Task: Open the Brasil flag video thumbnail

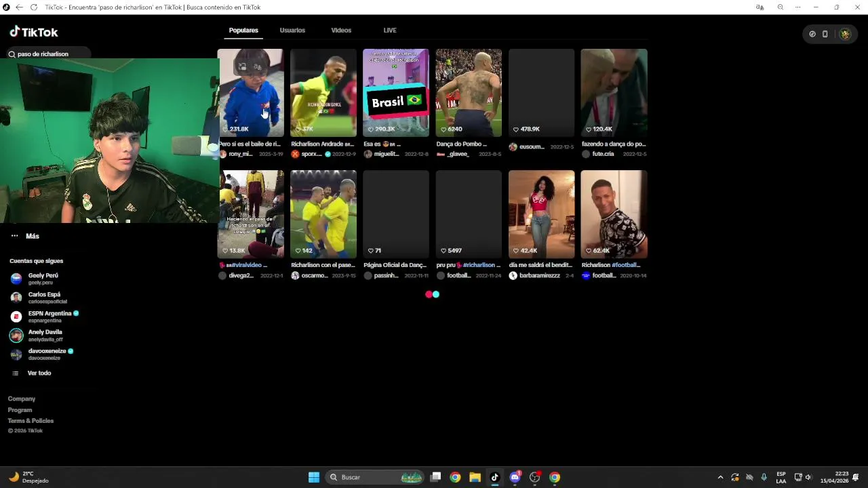Action: [396, 92]
